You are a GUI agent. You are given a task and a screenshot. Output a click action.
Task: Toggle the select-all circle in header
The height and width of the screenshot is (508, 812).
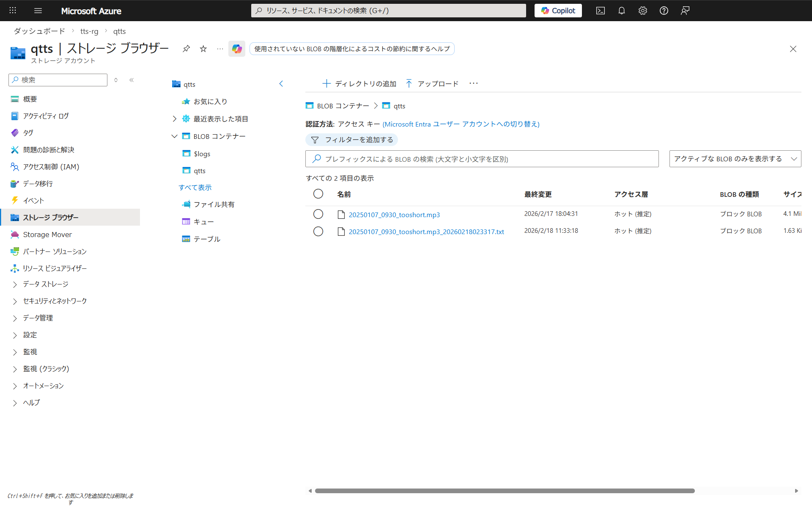(x=318, y=194)
